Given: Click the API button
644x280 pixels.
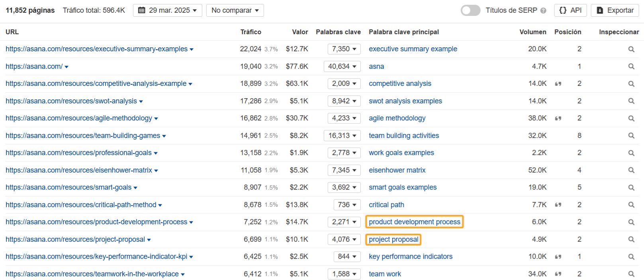Looking at the screenshot, I should (570, 10).
